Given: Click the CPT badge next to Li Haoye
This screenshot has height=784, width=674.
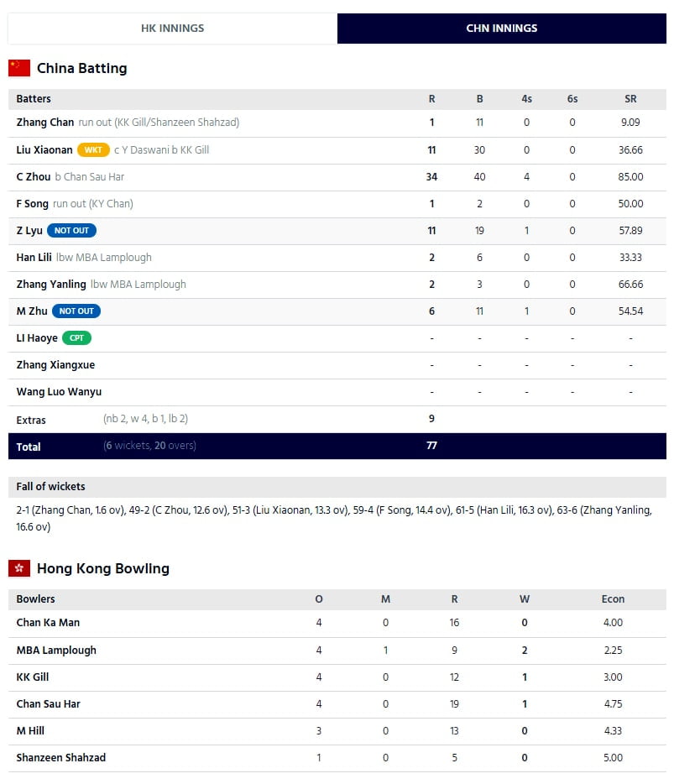Looking at the screenshot, I should pos(76,338).
